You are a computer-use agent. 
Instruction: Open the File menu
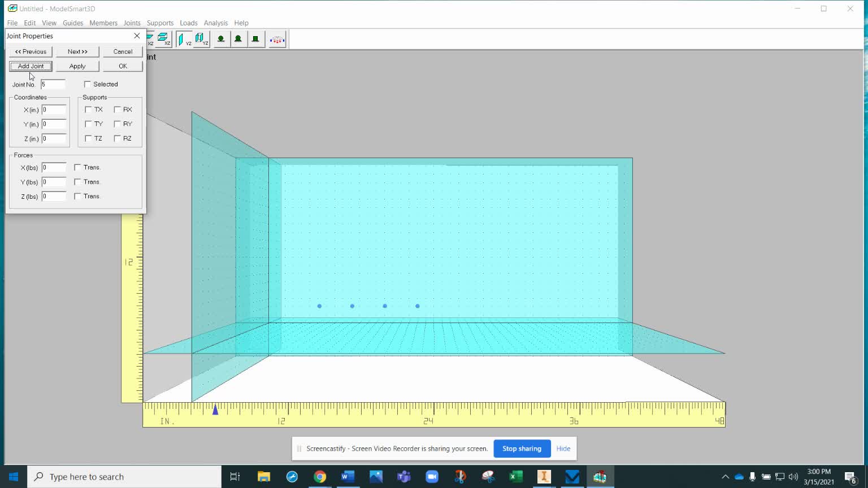(x=12, y=23)
